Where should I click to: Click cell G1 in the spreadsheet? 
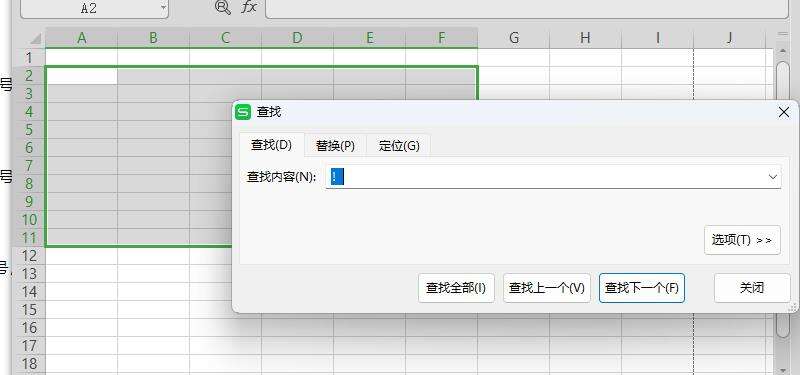click(x=514, y=57)
